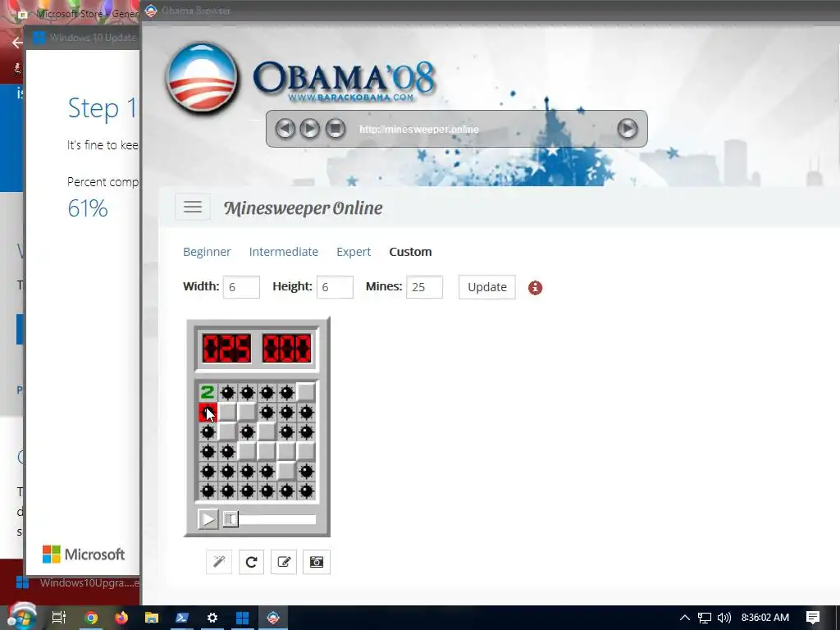
Task: Click the 000 timer display
Action: (286, 348)
